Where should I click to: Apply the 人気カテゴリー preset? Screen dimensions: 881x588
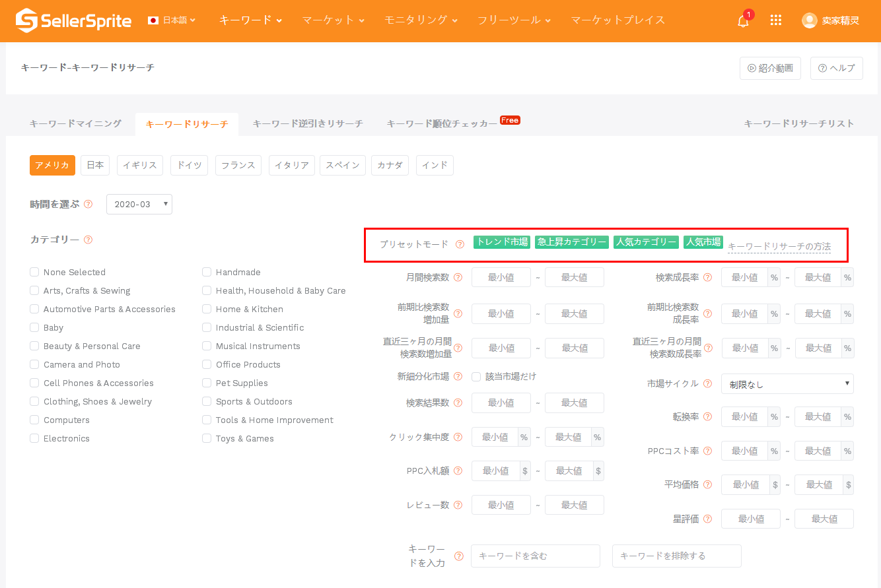(646, 242)
